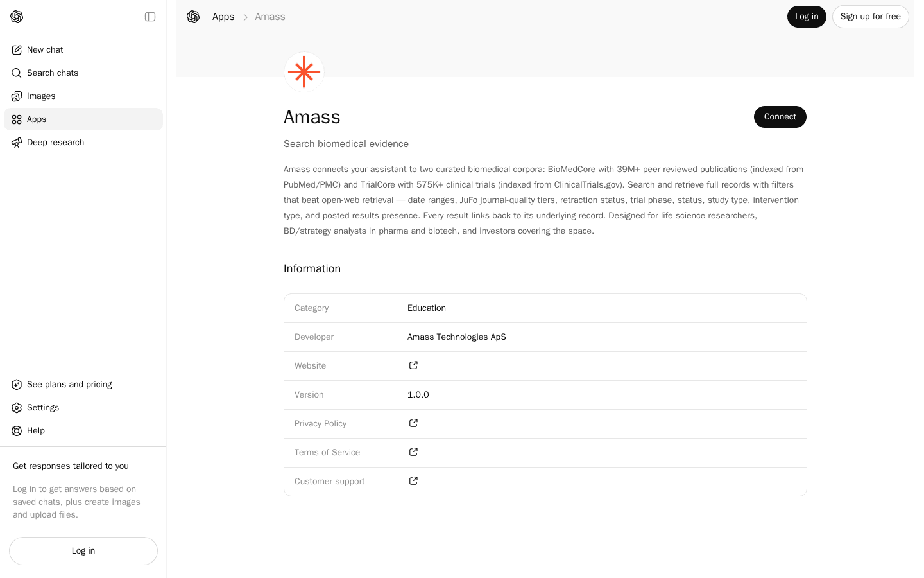Connect the Amass app
The width and height of the screenshot is (924, 578).
(x=780, y=117)
